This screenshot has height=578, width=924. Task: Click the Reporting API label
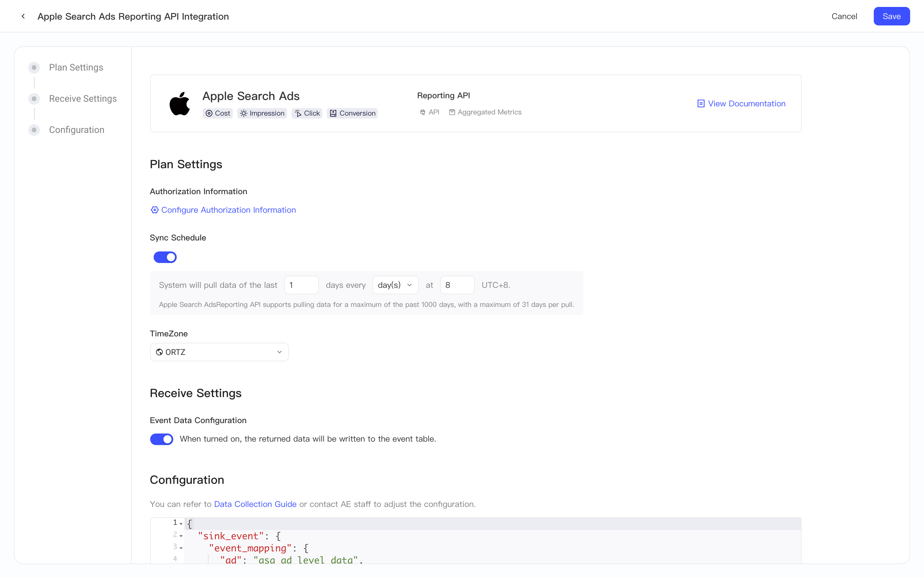click(x=443, y=96)
